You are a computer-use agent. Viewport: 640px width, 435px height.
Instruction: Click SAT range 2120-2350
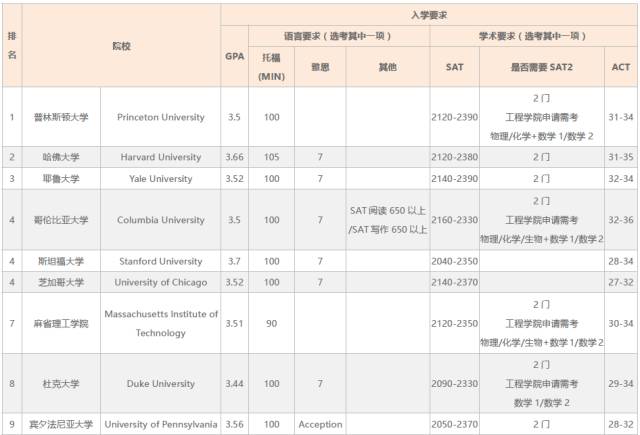[x=454, y=323]
